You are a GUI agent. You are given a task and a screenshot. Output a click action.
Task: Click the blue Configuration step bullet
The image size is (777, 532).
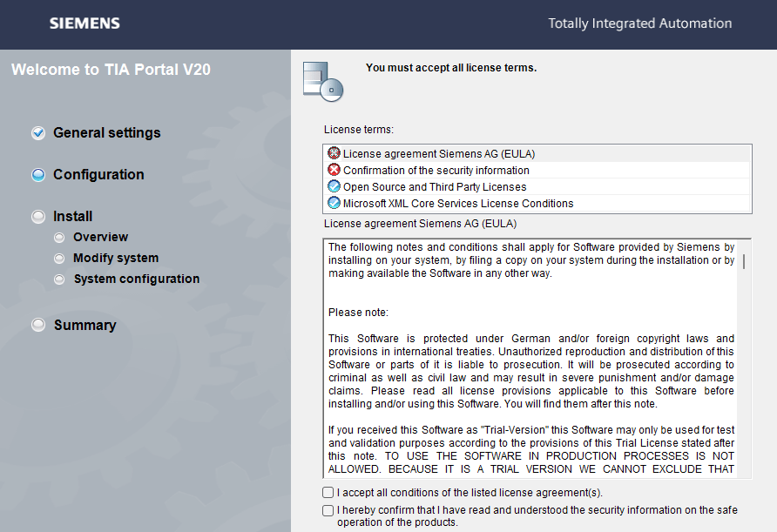coord(38,175)
